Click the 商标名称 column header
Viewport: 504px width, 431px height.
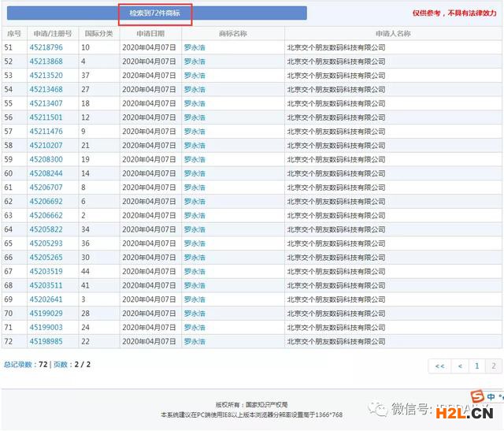pos(233,33)
